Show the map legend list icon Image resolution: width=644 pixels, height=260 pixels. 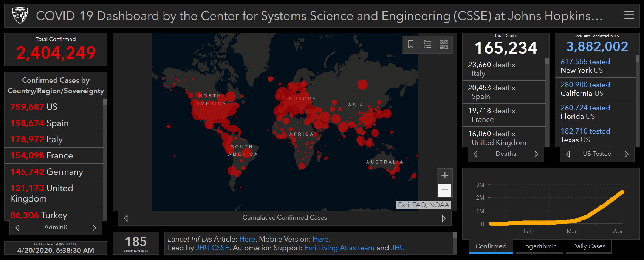(427, 45)
